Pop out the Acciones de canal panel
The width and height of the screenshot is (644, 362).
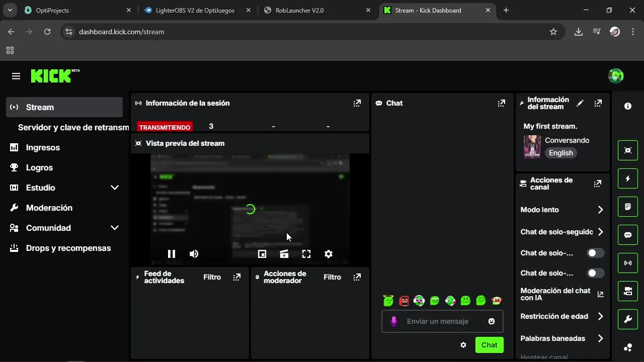(598, 184)
